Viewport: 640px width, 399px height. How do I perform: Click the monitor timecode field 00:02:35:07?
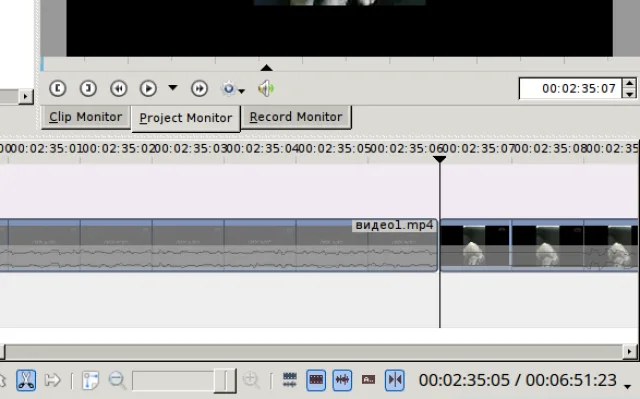click(x=570, y=89)
